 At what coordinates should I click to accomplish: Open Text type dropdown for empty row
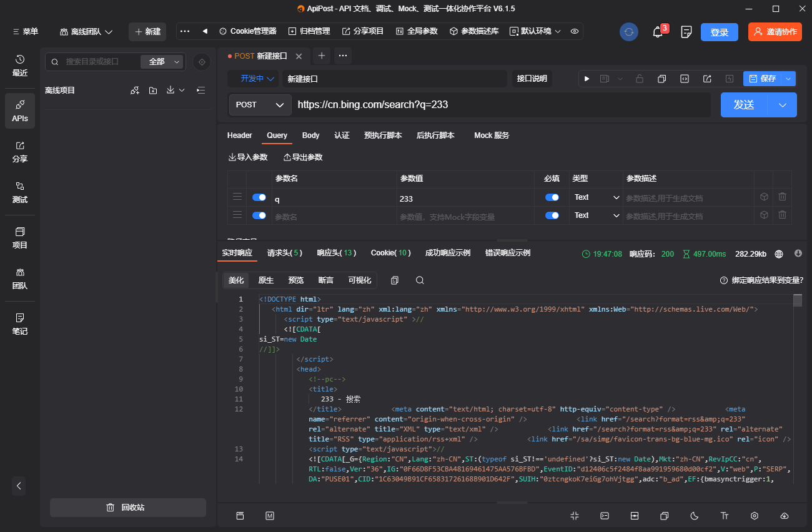[597, 215]
